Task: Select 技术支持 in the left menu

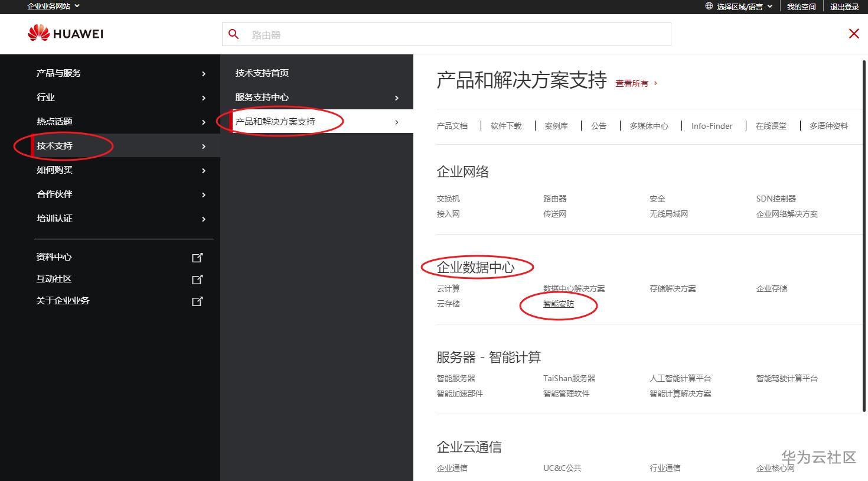Action: [54, 145]
